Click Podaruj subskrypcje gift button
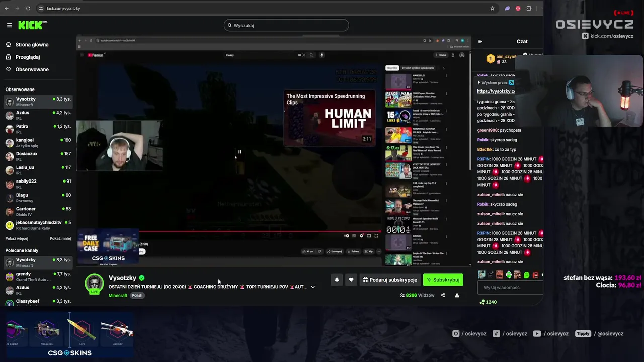Screen dimensions: 644x362 (x=390, y=280)
